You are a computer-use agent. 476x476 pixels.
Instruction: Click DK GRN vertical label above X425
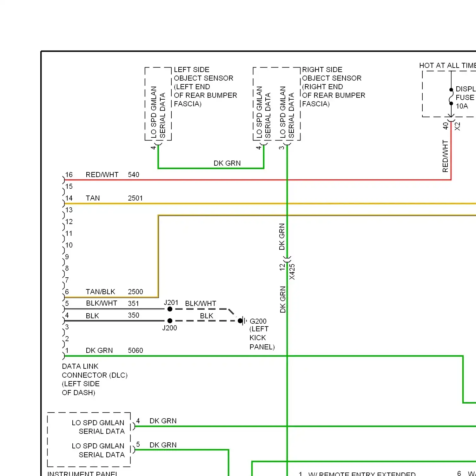282,237
